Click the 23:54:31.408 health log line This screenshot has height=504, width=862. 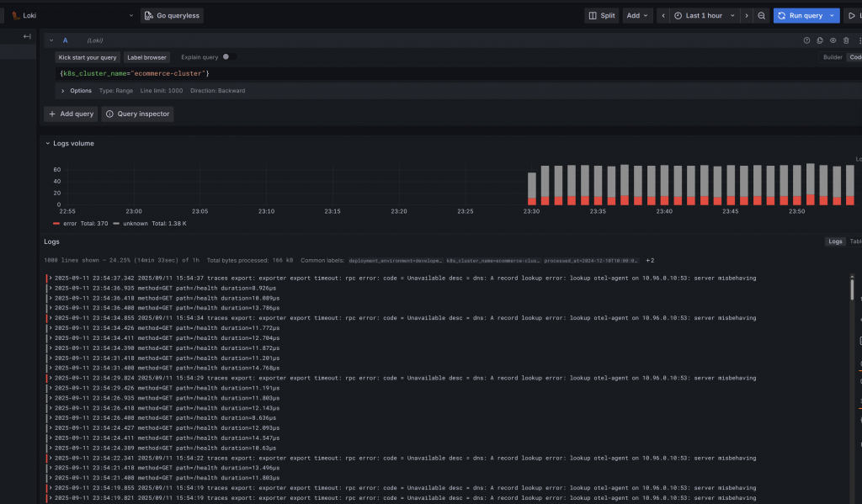(x=168, y=369)
